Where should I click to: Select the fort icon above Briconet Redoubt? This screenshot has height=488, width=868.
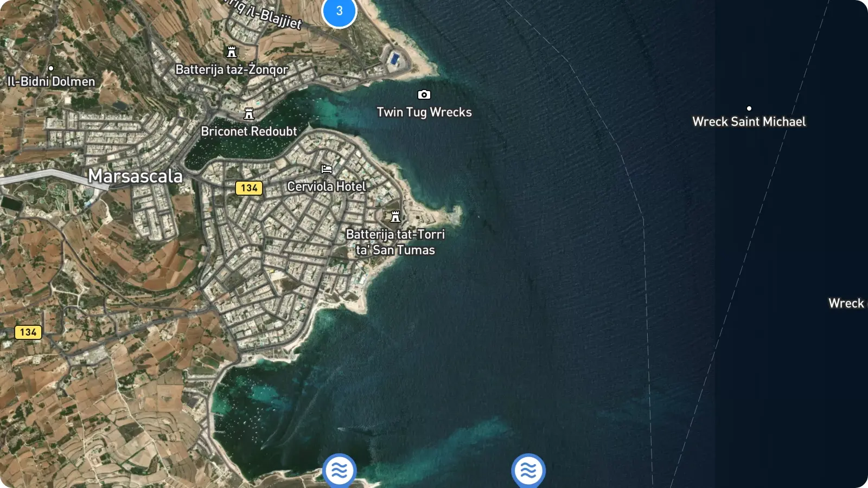click(249, 114)
